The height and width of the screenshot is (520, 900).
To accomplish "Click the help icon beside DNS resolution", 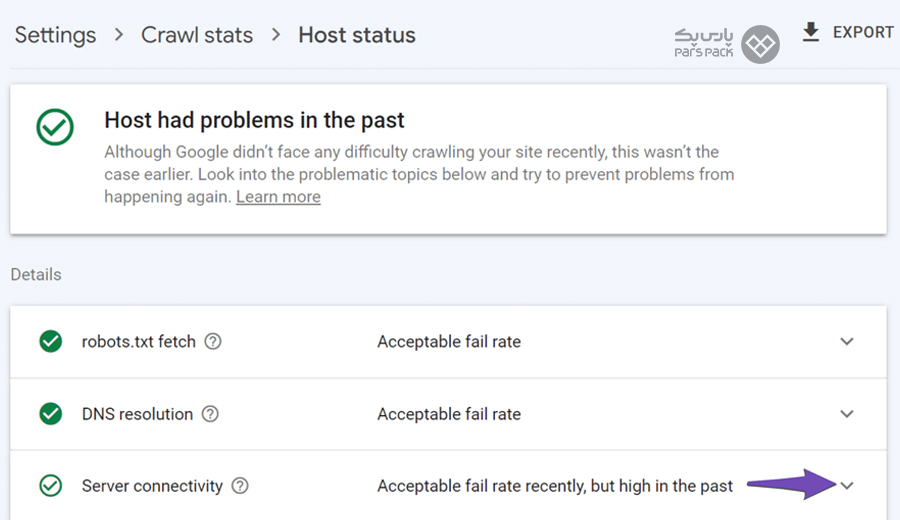I will pos(210,414).
